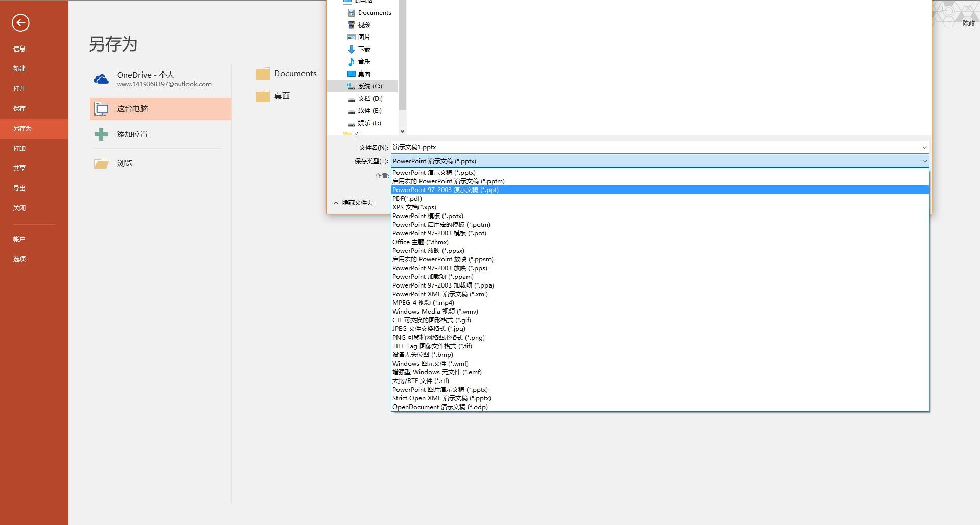Viewport: 980px width, 525px height.
Task: Click the 文档 (D:) drive icon
Action: (352, 99)
